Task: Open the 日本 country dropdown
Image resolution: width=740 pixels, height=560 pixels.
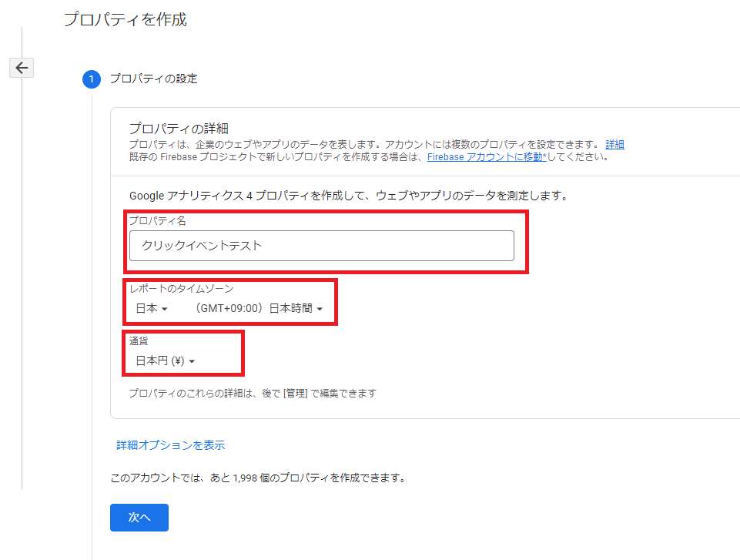Action: (152, 308)
